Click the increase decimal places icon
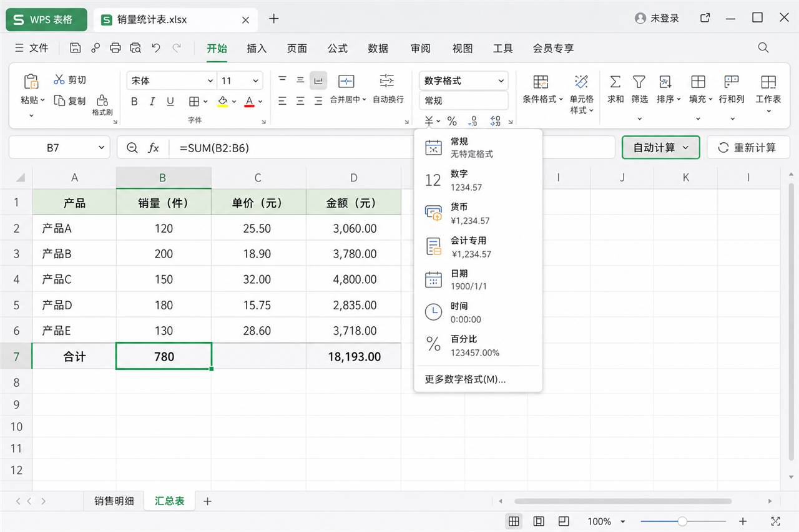 click(473, 120)
